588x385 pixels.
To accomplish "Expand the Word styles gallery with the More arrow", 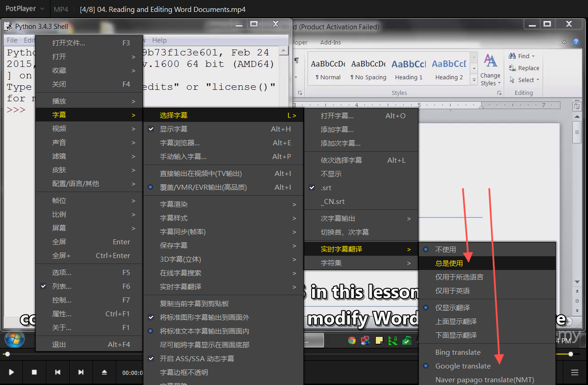I will 474,80.
